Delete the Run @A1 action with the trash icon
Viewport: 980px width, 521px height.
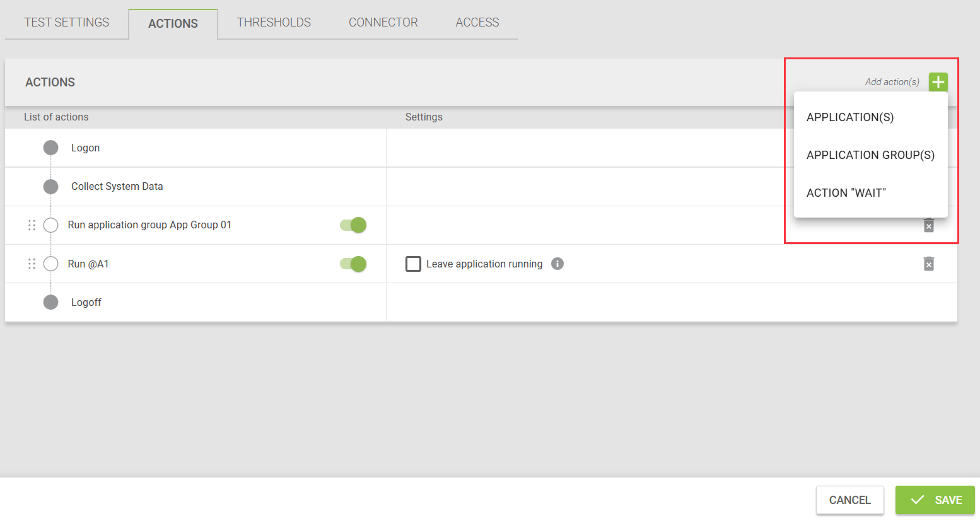(928, 264)
